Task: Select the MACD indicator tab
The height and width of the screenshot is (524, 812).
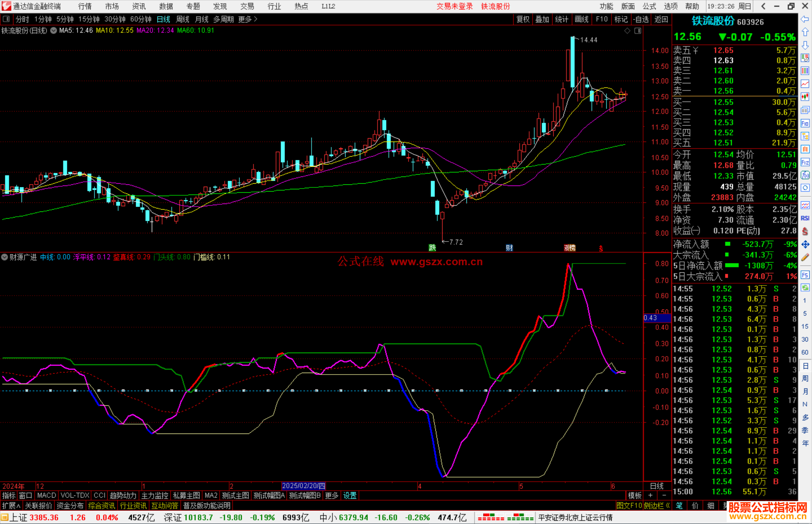Action: click(x=47, y=495)
